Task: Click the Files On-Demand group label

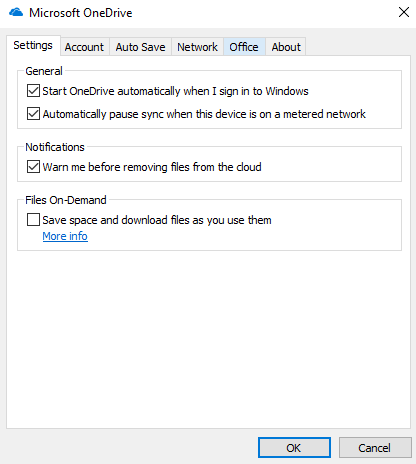Action: pos(66,200)
